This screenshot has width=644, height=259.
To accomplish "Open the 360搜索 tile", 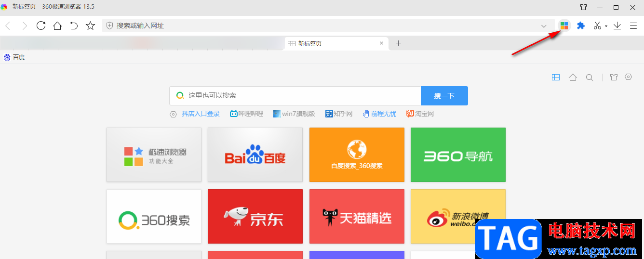I will [x=154, y=217].
